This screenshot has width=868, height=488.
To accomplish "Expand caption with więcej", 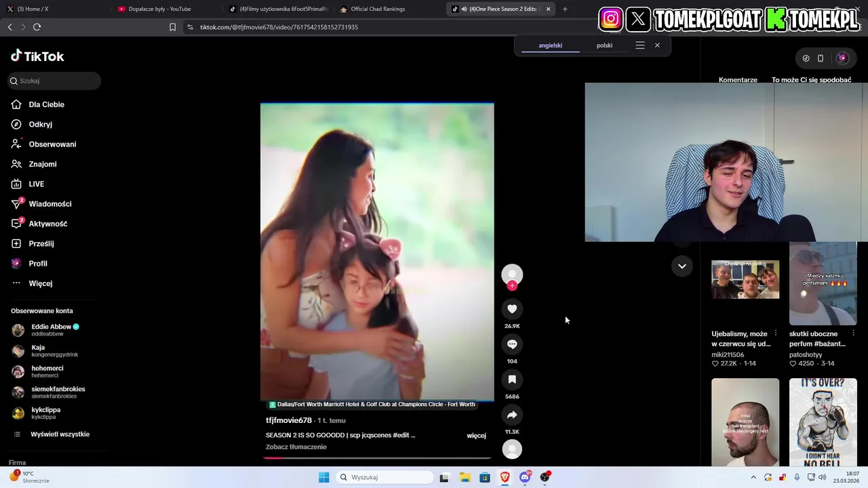I will pyautogui.click(x=476, y=435).
